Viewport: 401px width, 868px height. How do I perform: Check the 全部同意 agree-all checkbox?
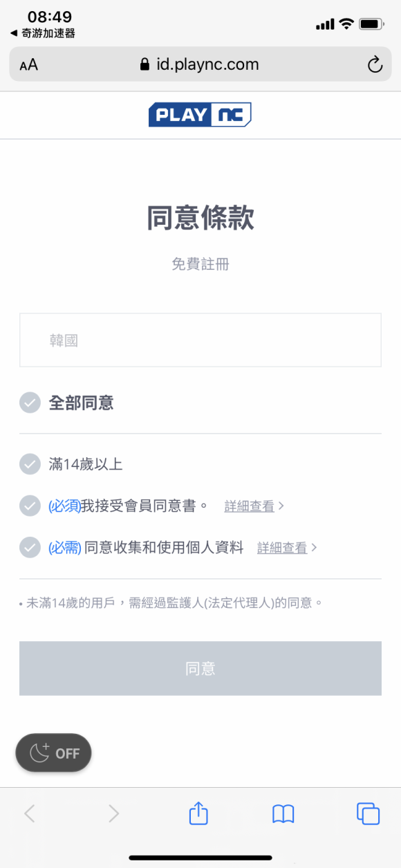30,403
